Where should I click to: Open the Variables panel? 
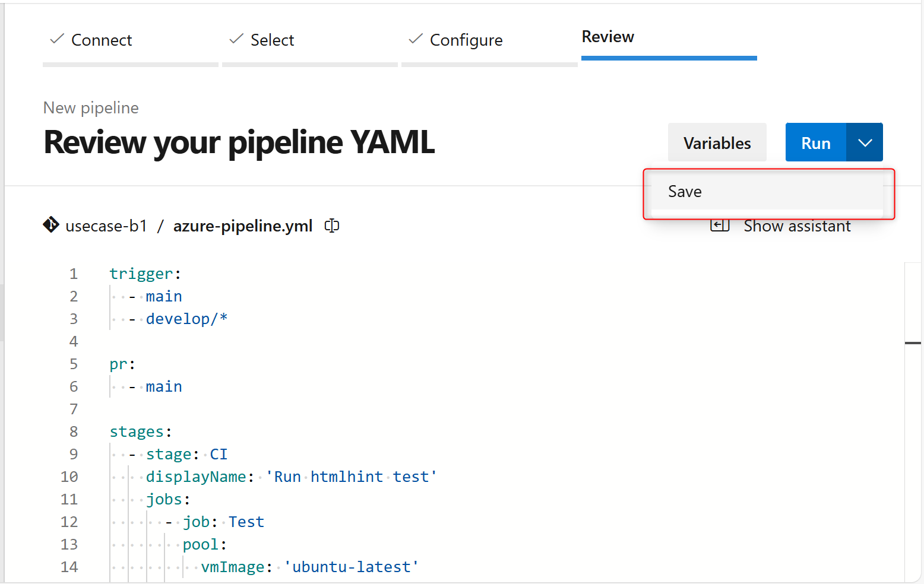pyautogui.click(x=717, y=142)
